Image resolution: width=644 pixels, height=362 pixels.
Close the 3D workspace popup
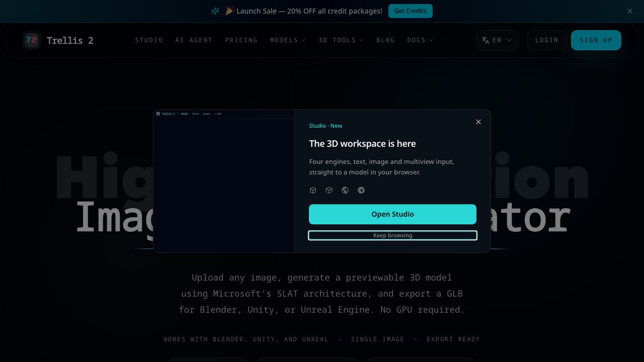pos(478,122)
